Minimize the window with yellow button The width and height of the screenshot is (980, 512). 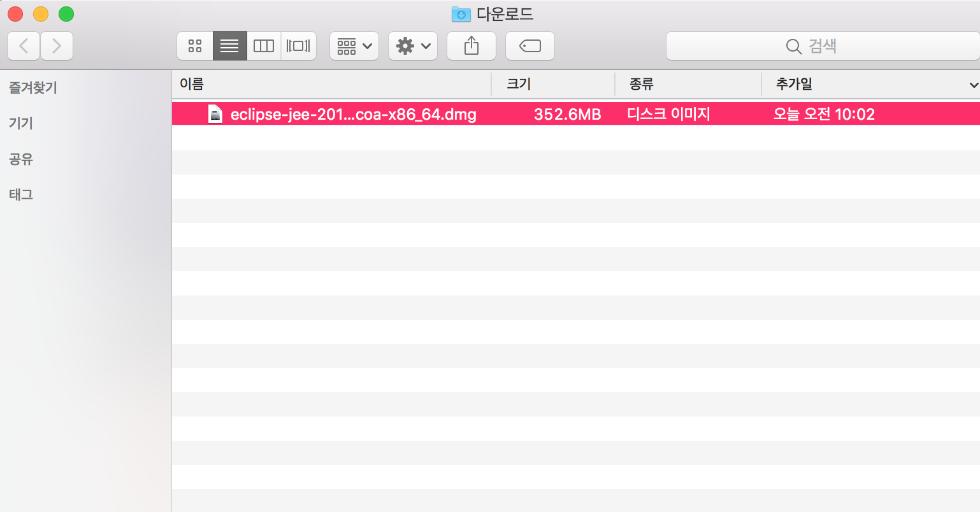point(41,14)
